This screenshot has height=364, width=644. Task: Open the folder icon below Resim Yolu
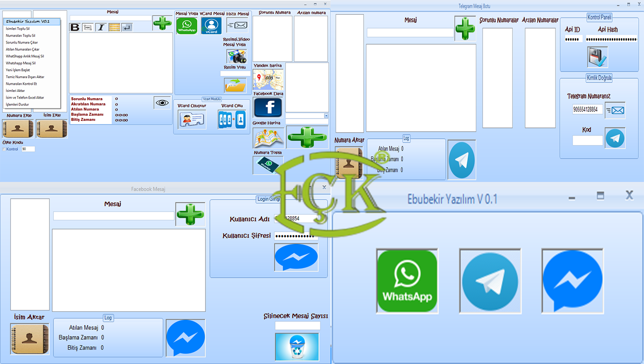click(x=235, y=85)
